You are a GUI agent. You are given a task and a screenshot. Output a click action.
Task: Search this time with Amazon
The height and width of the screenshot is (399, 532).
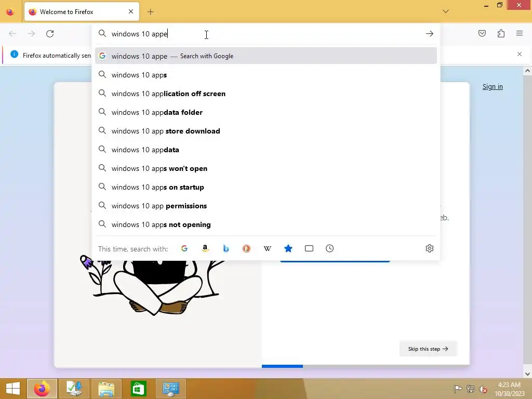pos(205,248)
